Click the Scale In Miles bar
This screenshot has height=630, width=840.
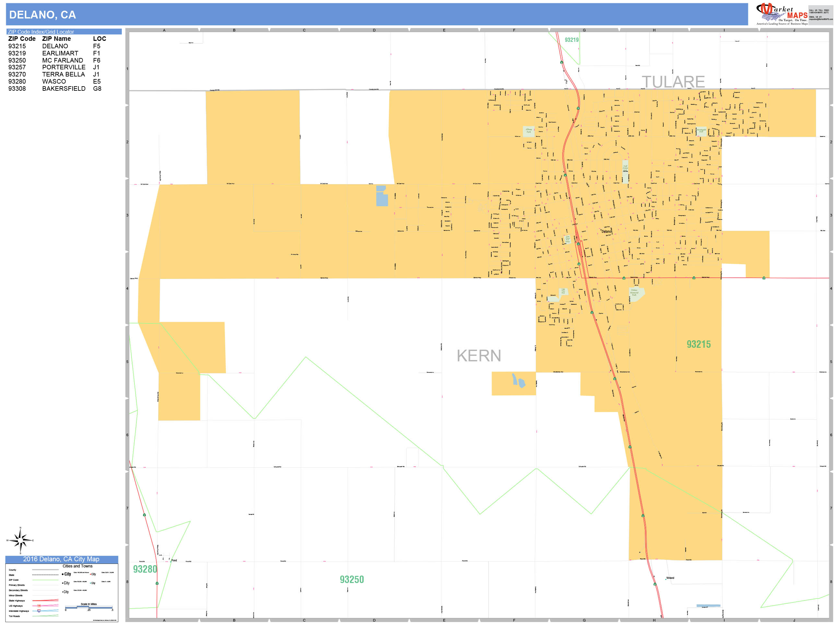coord(88,608)
